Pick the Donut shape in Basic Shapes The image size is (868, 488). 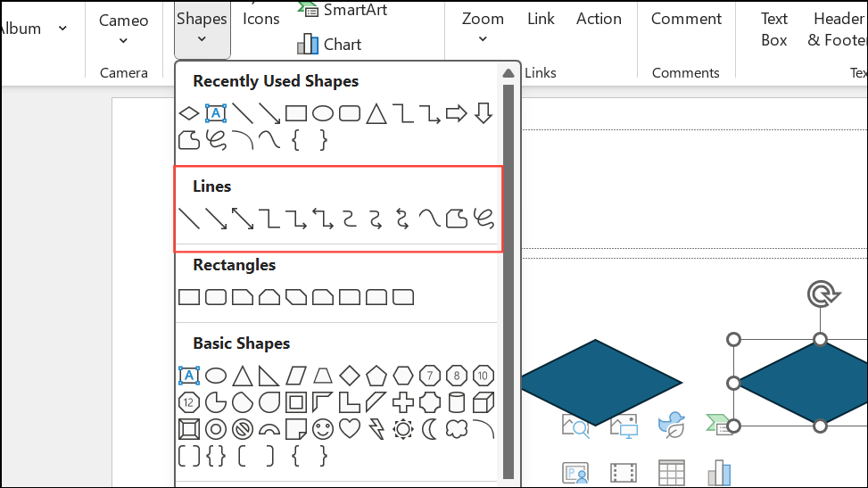click(x=216, y=429)
